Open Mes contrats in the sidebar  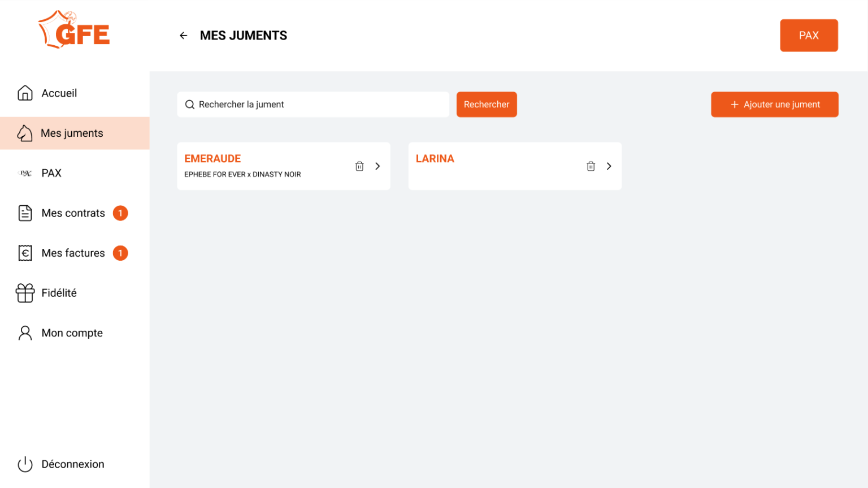point(73,213)
